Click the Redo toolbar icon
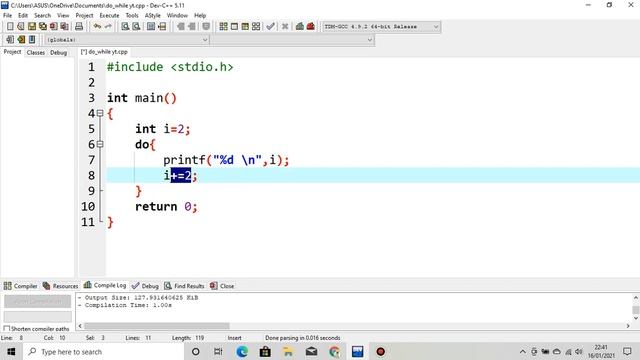The width and height of the screenshot is (640, 360). (108, 27)
